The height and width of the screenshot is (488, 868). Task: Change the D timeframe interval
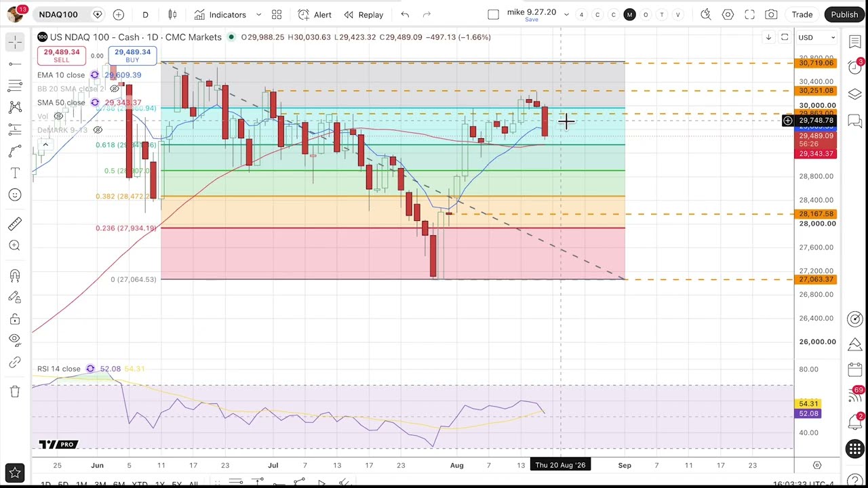pos(145,14)
